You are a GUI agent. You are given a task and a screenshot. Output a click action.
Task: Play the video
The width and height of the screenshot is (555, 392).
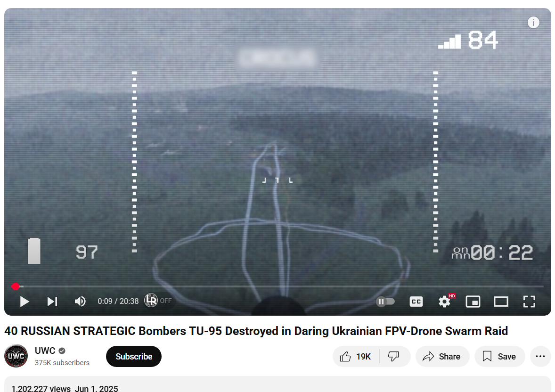(24, 302)
